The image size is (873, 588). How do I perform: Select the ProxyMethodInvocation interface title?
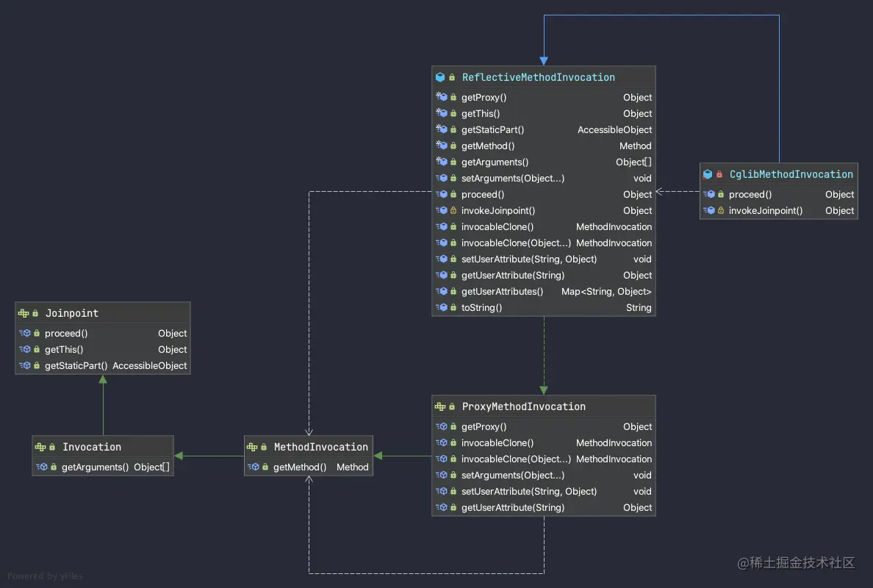[524, 407]
